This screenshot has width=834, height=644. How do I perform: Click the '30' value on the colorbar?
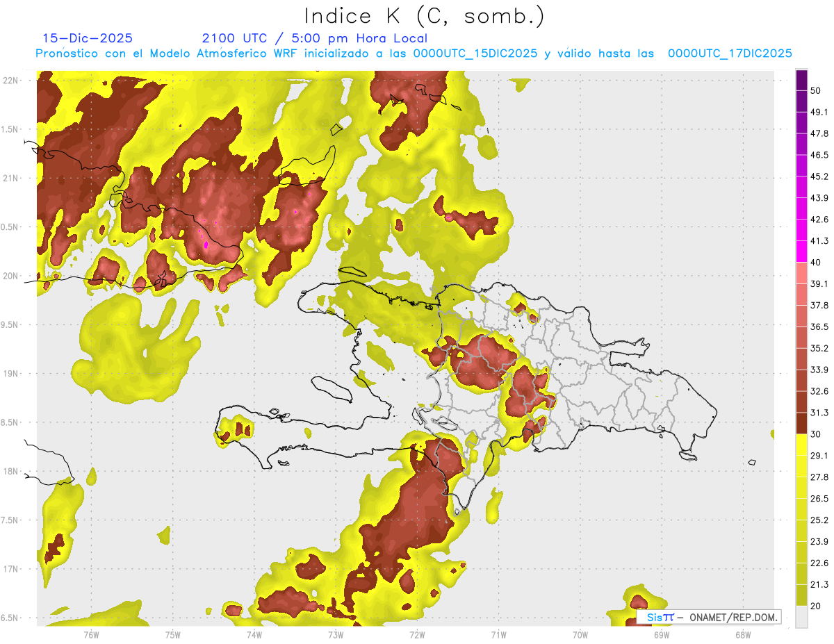pyautogui.click(x=817, y=434)
